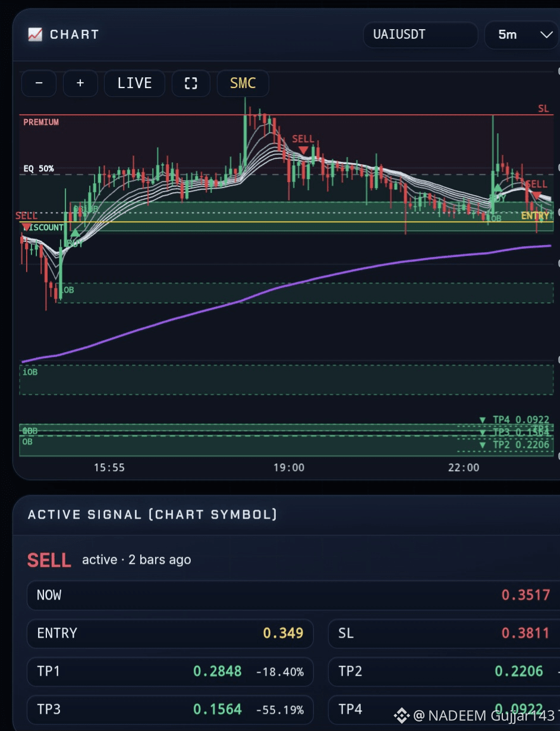The height and width of the screenshot is (731, 560).
Task: Click the red SELL signal title
Action: pyautogui.click(x=49, y=560)
